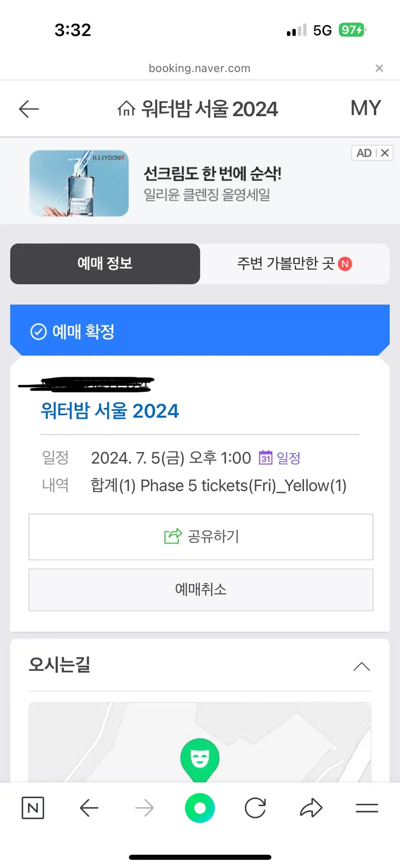This screenshot has height=868, width=400.
Task: Open the hamburger menu in bottom bar
Action: (x=367, y=808)
